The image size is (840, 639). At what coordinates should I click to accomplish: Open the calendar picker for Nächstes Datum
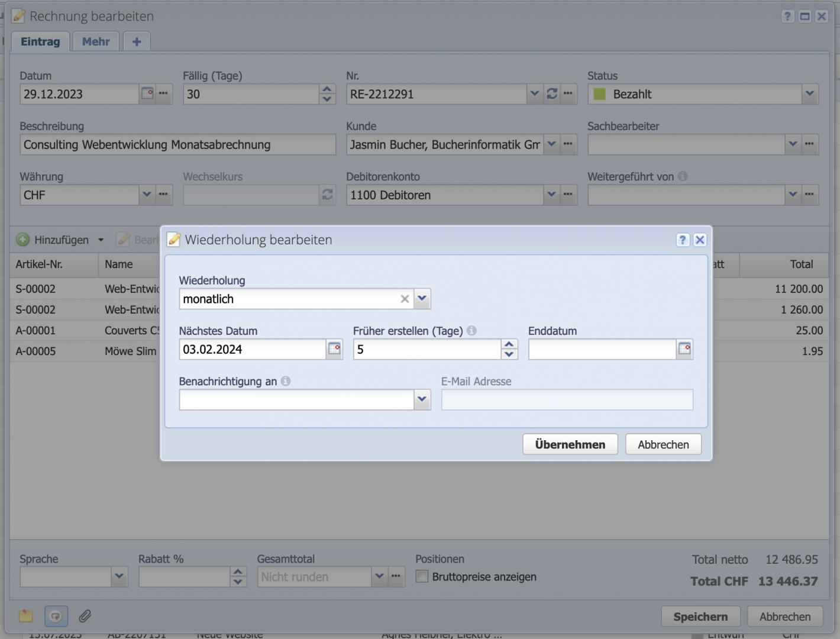point(334,349)
